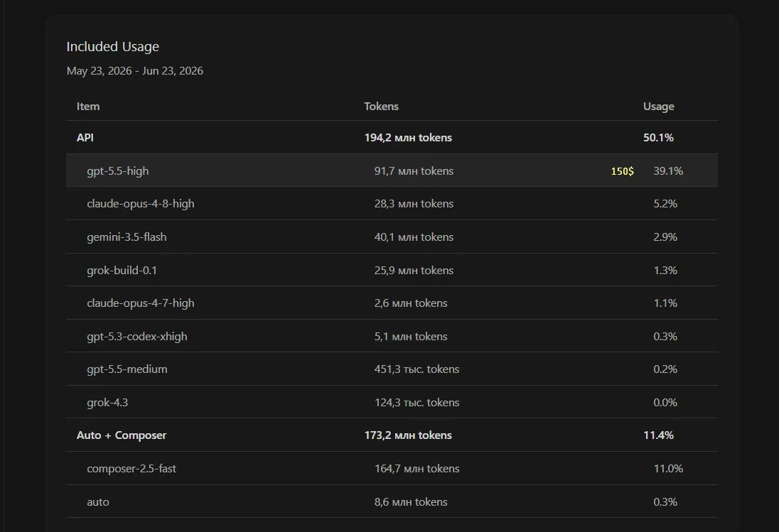Screen dimensions: 779x532
Task: Click the date range May 23 - Jun 23, 2026
Action: pos(134,71)
